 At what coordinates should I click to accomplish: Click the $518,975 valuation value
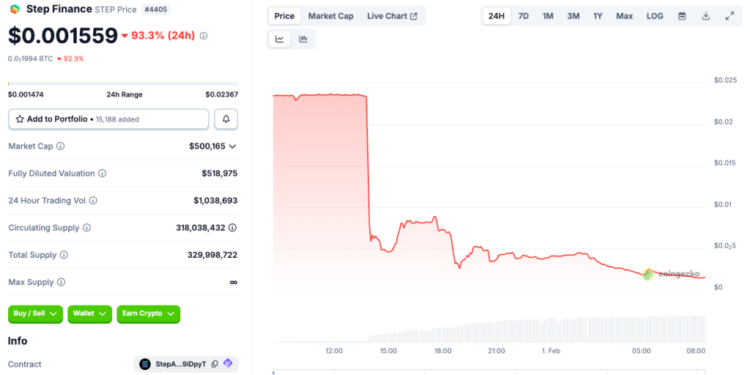pos(220,173)
